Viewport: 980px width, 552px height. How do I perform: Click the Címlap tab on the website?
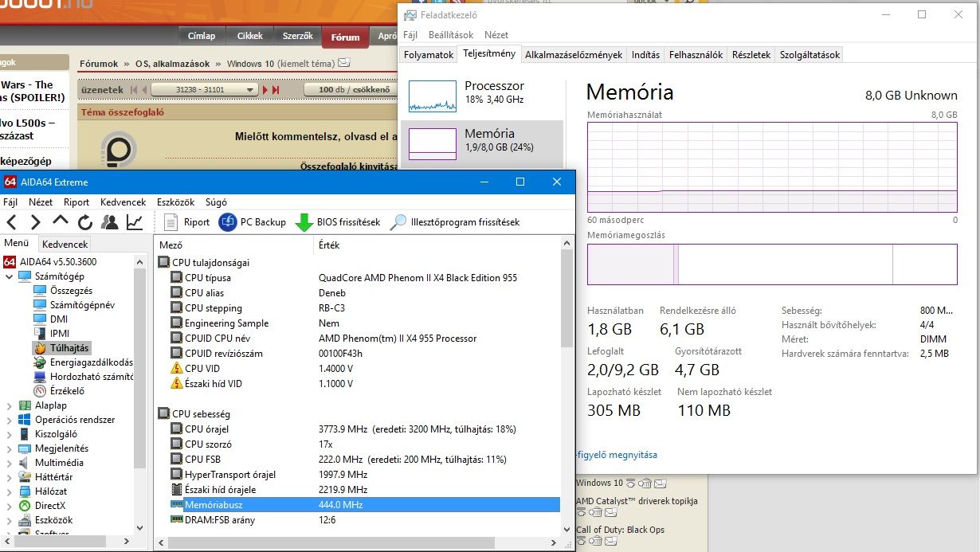(202, 36)
